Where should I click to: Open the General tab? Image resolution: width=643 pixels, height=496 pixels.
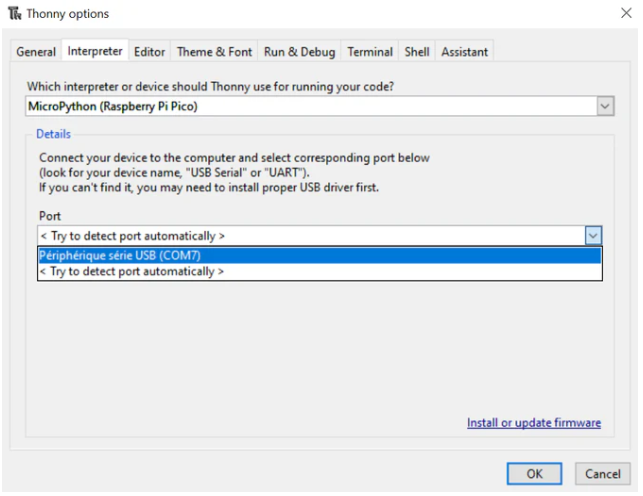point(36,52)
